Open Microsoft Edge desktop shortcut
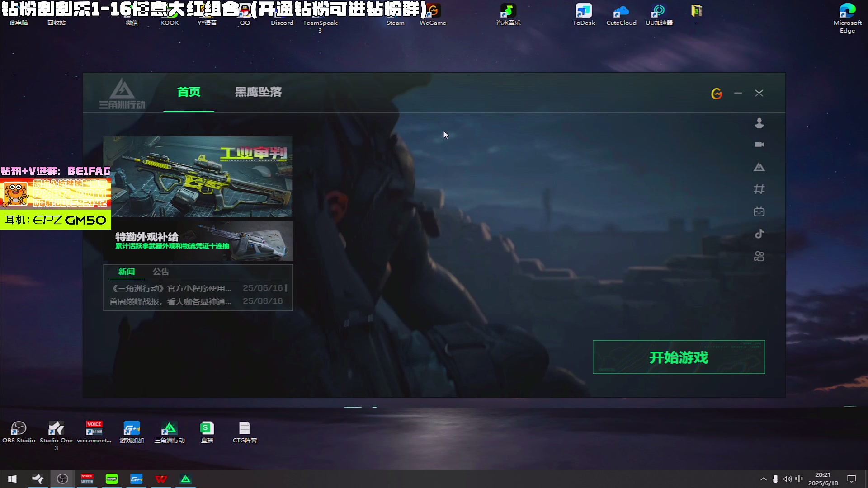868x488 pixels. coord(847,19)
